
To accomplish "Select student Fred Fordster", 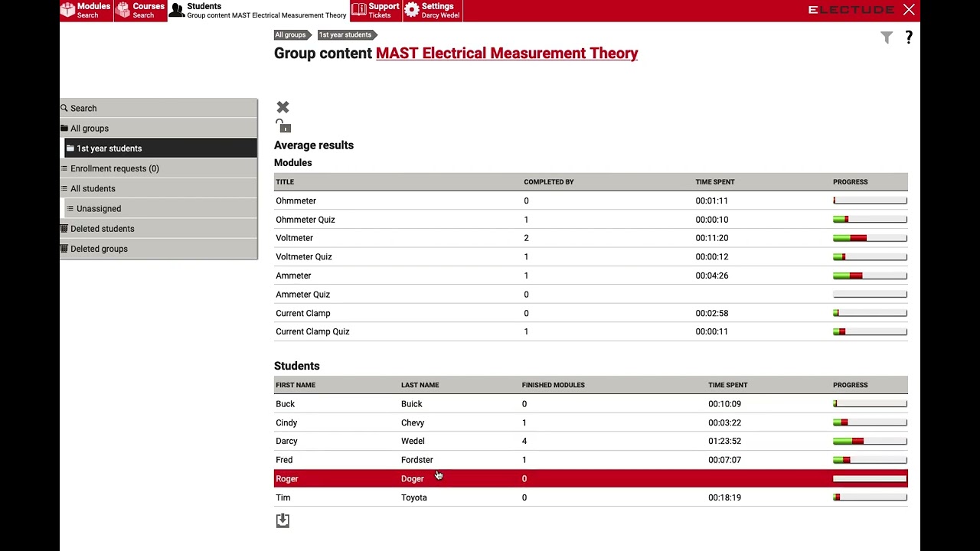I will click(x=591, y=460).
